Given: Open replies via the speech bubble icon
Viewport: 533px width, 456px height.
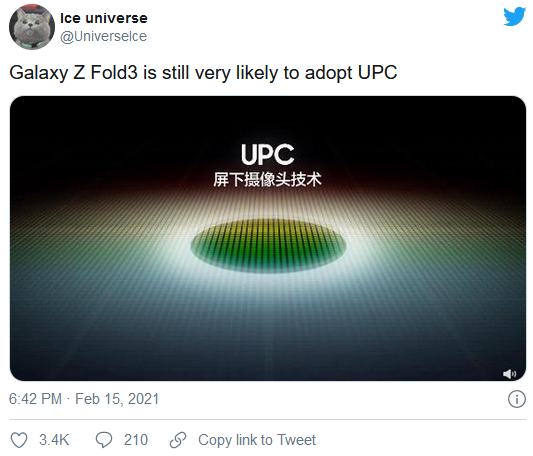Looking at the screenshot, I should (104, 440).
